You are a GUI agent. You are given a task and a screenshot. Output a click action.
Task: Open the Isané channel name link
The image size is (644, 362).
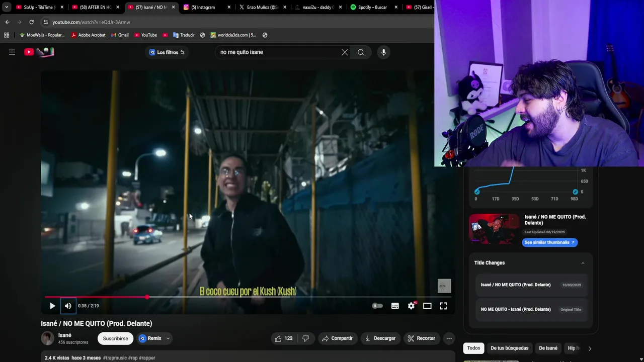click(65, 335)
